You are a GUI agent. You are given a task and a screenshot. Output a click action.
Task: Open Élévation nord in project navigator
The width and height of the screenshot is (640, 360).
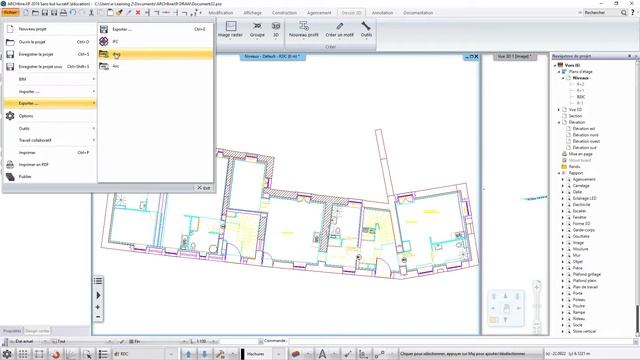pyautogui.click(x=585, y=135)
